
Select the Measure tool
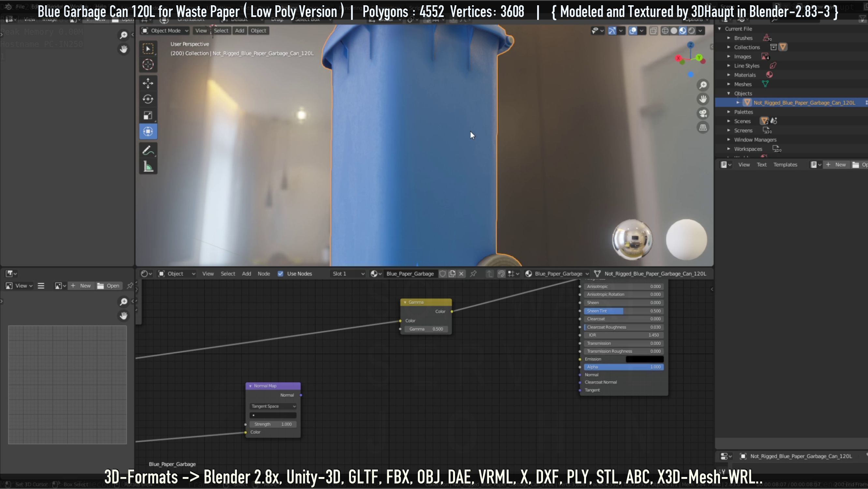tap(148, 167)
